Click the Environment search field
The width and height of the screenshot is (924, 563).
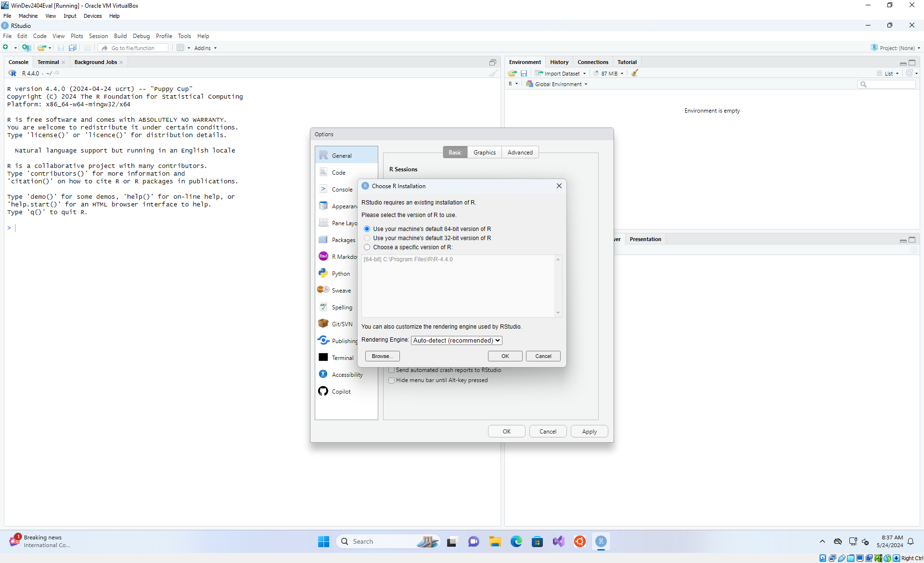tap(886, 84)
